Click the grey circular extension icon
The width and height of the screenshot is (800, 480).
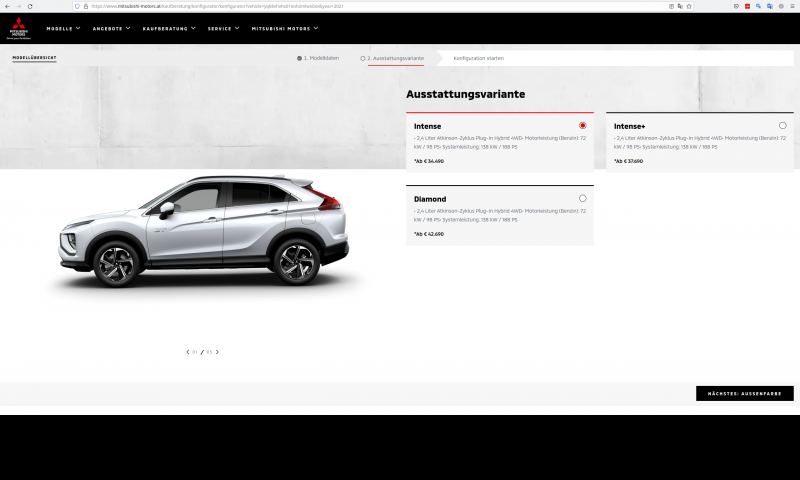click(781, 6)
